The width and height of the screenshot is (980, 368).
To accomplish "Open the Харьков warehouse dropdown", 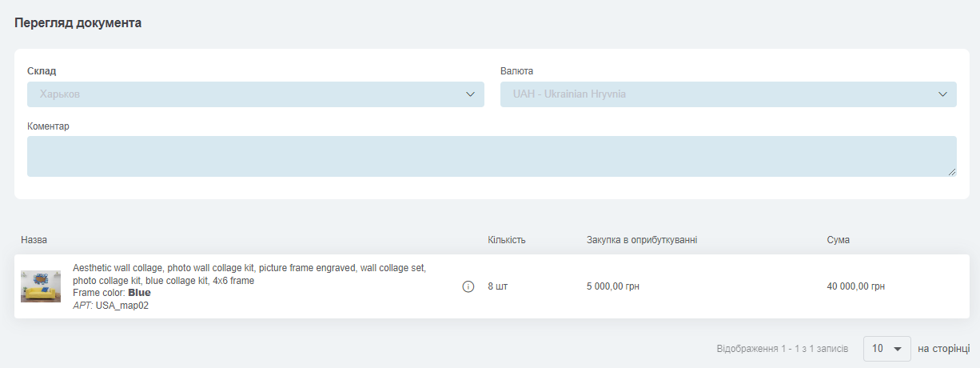I will click(x=256, y=94).
